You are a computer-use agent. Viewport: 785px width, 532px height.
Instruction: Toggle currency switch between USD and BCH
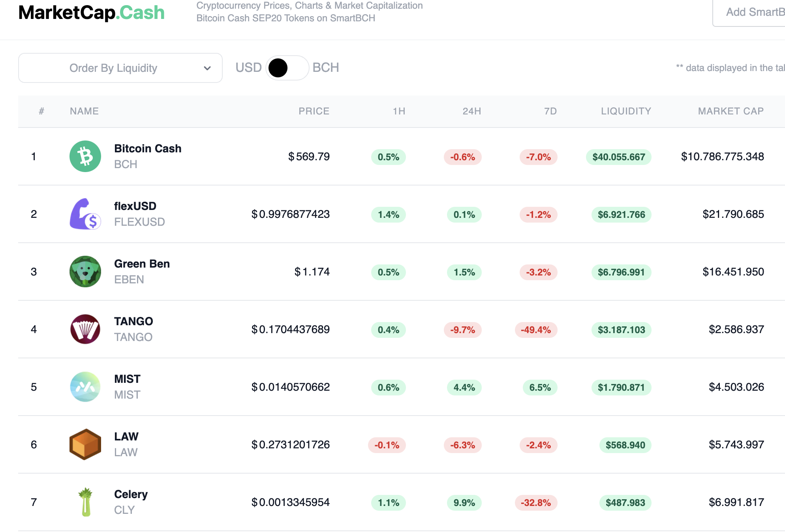[x=287, y=68]
